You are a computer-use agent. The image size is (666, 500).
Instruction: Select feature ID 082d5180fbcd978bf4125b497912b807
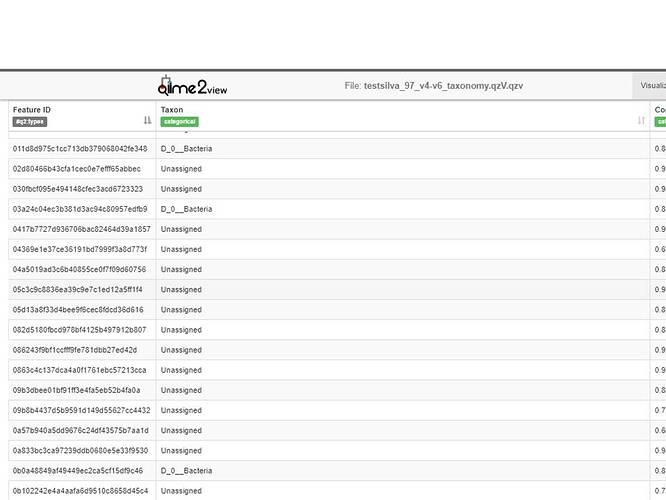pos(79,330)
